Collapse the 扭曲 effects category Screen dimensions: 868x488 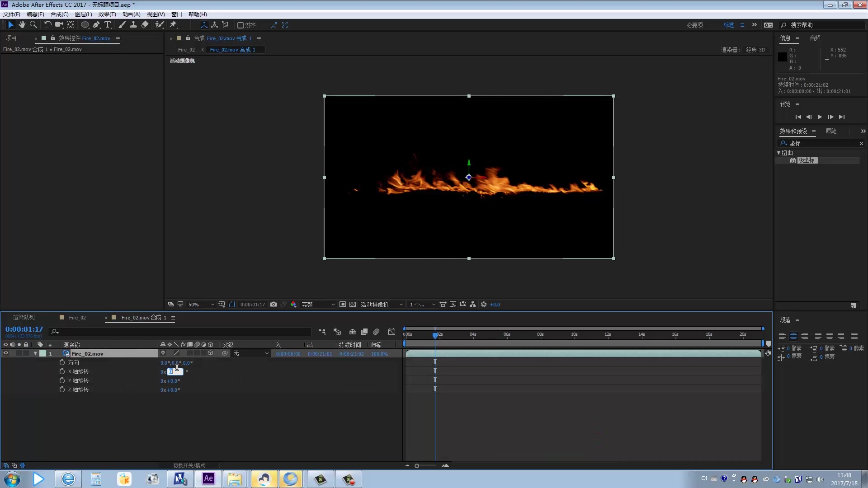pyautogui.click(x=778, y=153)
